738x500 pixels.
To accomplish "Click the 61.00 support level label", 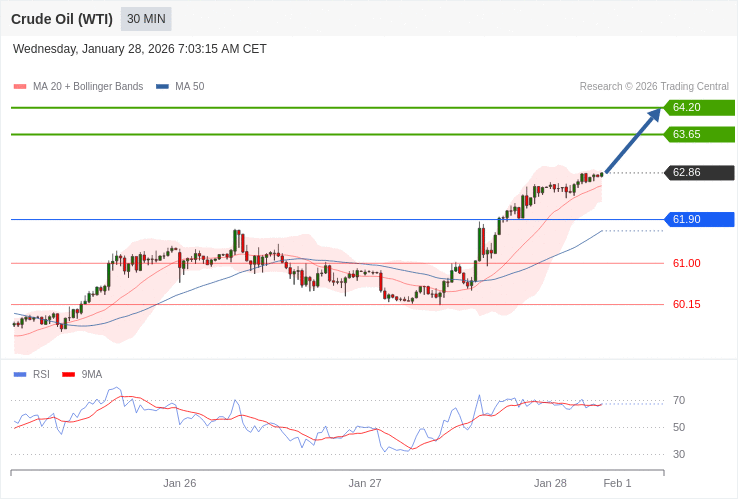I will pos(686,263).
